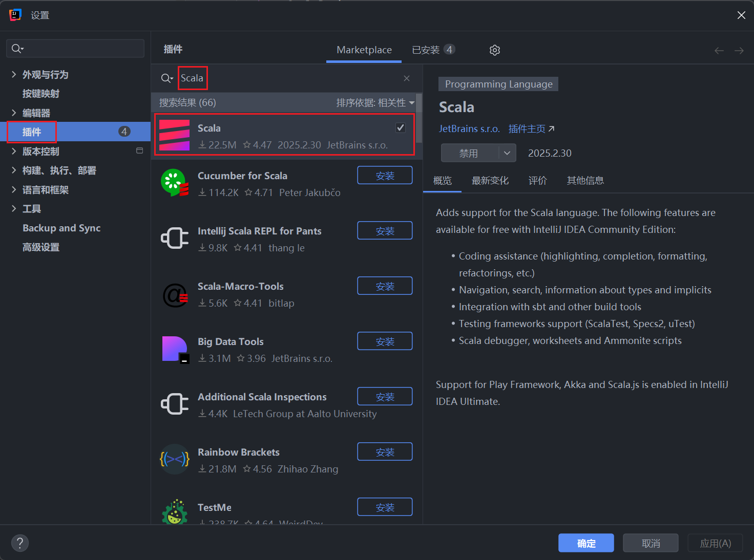Install the Cucumber for Scala plugin
754x560 pixels.
tap(385, 176)
